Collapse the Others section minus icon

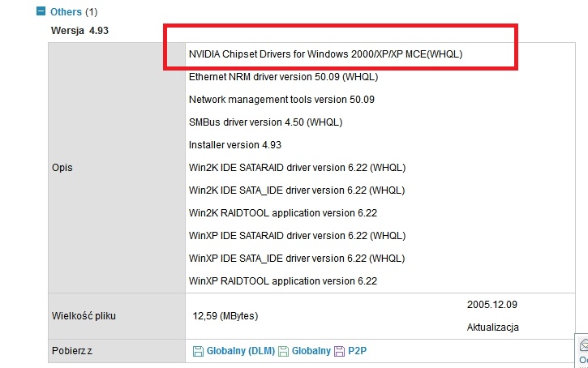[41, 11]
